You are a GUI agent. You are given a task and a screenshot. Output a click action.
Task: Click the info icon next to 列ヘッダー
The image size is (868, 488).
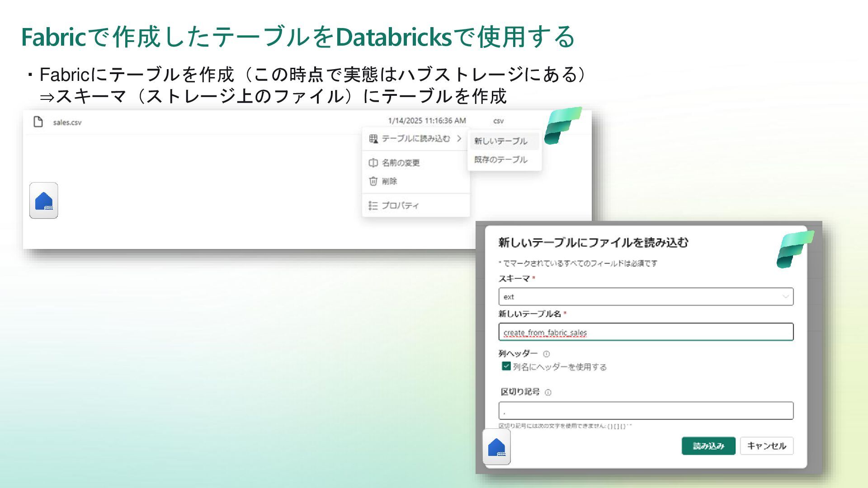pos(546,354)
